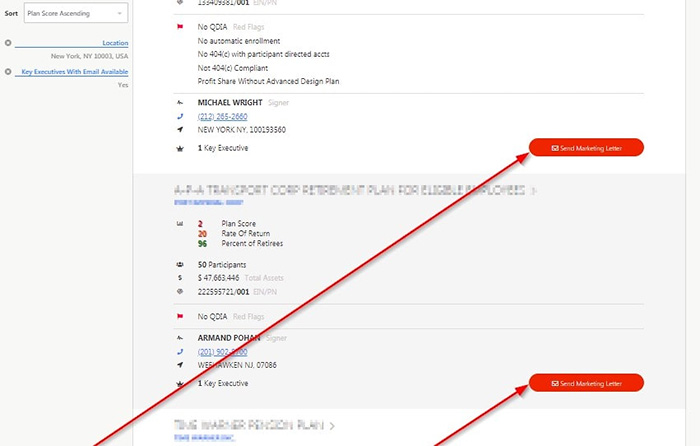Click crown icon for Michael Wright's Key Executive
Screen dimensions: 700x446
180,148
